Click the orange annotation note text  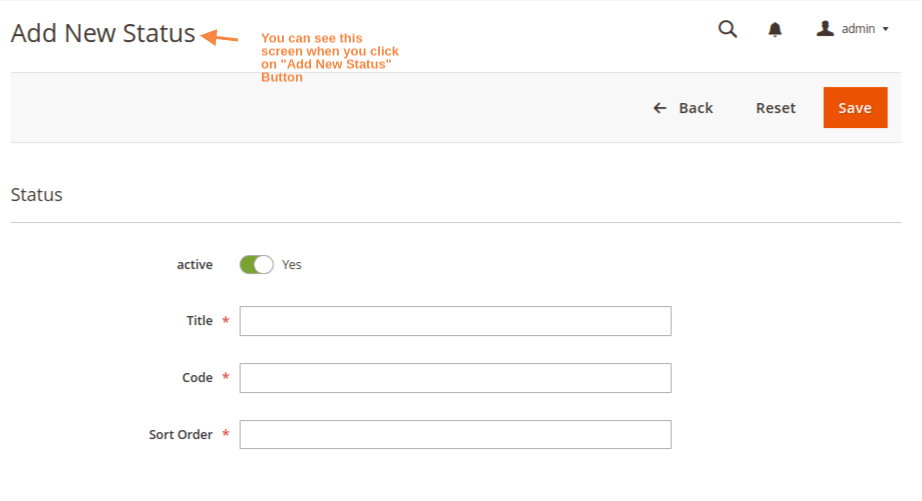[x=329, y=58]
